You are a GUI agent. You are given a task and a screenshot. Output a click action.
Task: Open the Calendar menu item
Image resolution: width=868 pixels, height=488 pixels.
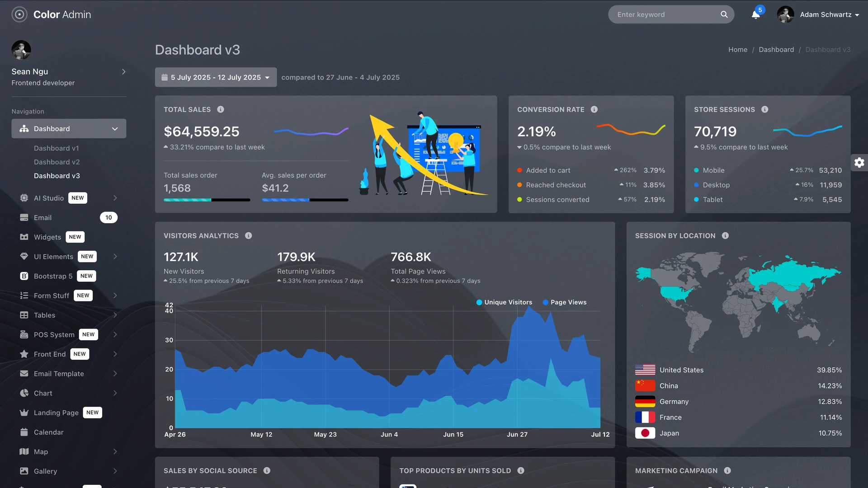69,432
